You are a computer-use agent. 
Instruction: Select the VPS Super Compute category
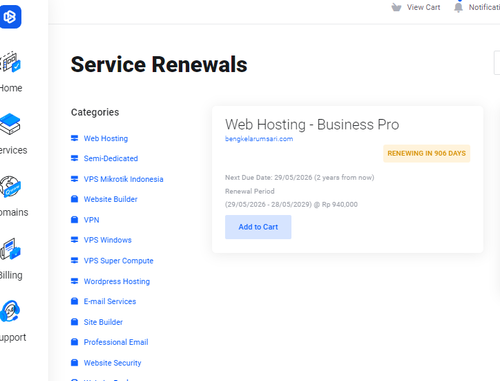point(118,260)
